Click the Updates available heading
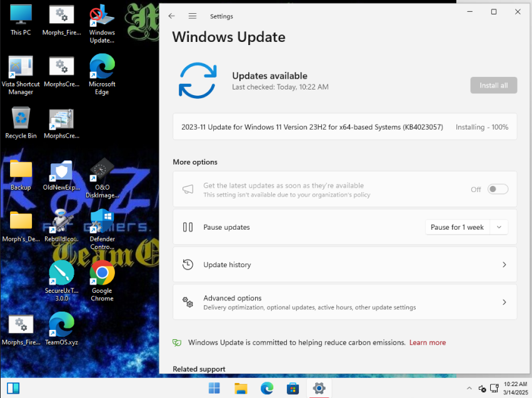Image resolution: width=532 pixels, height=398 pixels. [x=269, y=76]
